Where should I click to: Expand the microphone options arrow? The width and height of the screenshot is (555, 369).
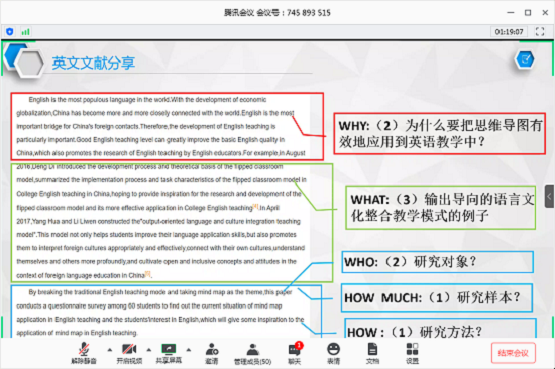point(110,350)
